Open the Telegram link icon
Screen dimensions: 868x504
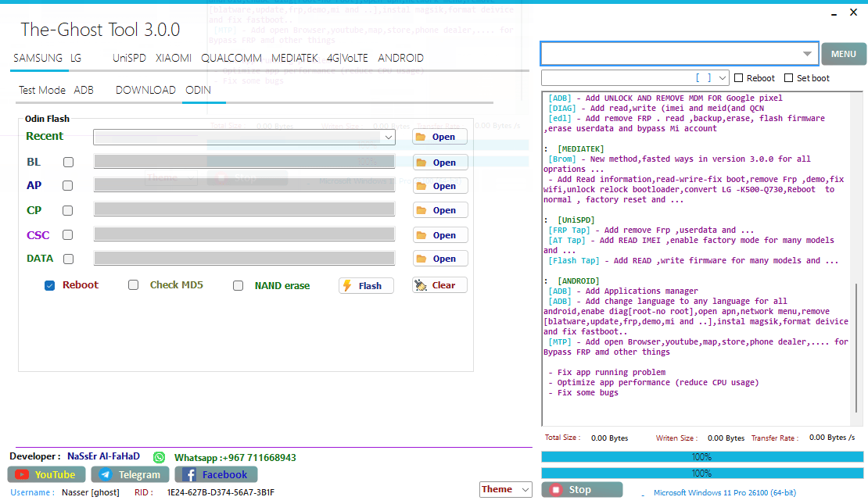point(105,474)
